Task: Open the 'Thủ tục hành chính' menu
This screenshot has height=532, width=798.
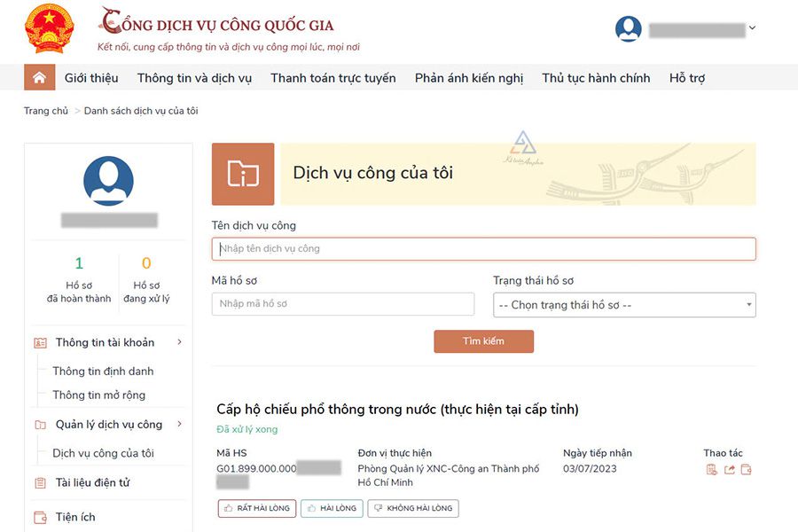Action: [596, 78]
